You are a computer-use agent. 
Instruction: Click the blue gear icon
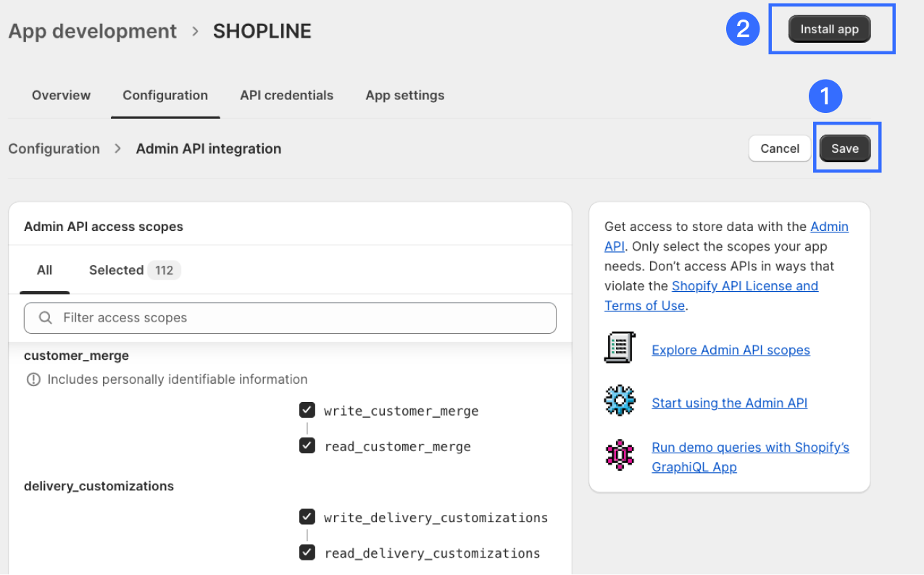pos(620,401)
